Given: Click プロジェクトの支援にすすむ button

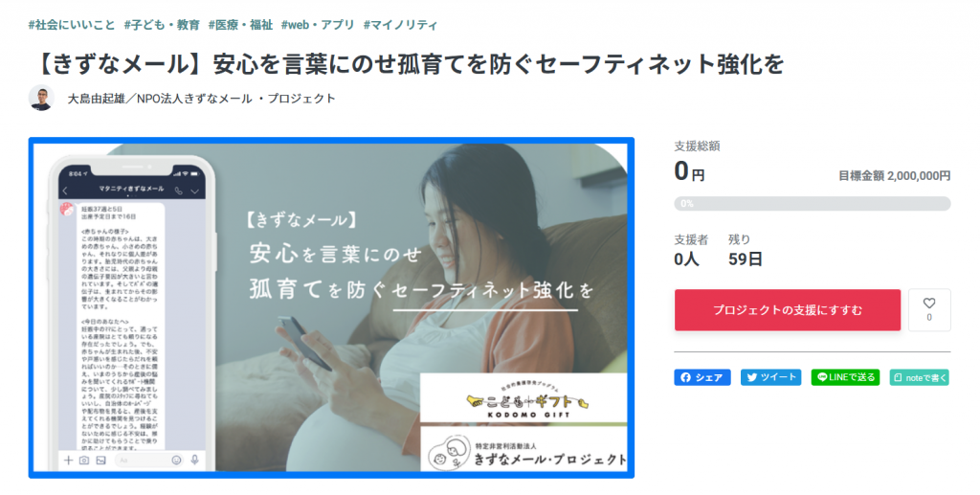Looking at the screenshot, I should (788, 310).
